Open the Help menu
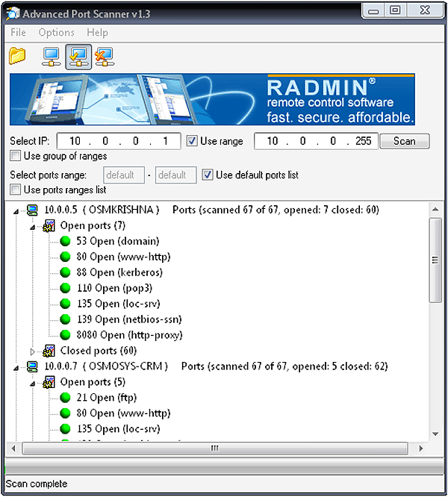Image resolution: width=448 pixels, height=497 pixels. 97,32
